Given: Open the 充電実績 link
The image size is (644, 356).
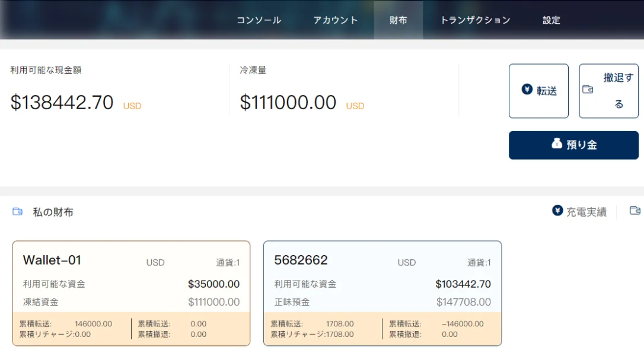Looking at the screenshot, I should (x=586, y=212).
